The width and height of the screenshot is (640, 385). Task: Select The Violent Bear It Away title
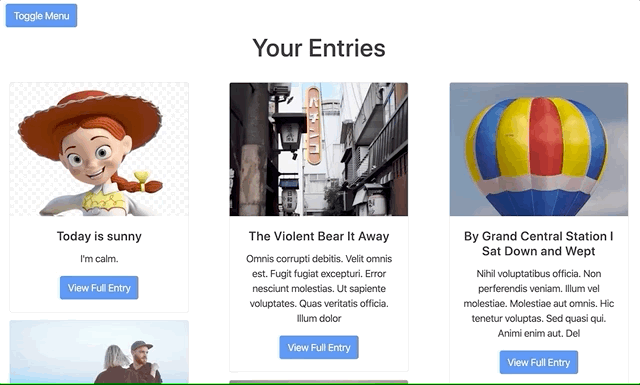pos(319,236)
